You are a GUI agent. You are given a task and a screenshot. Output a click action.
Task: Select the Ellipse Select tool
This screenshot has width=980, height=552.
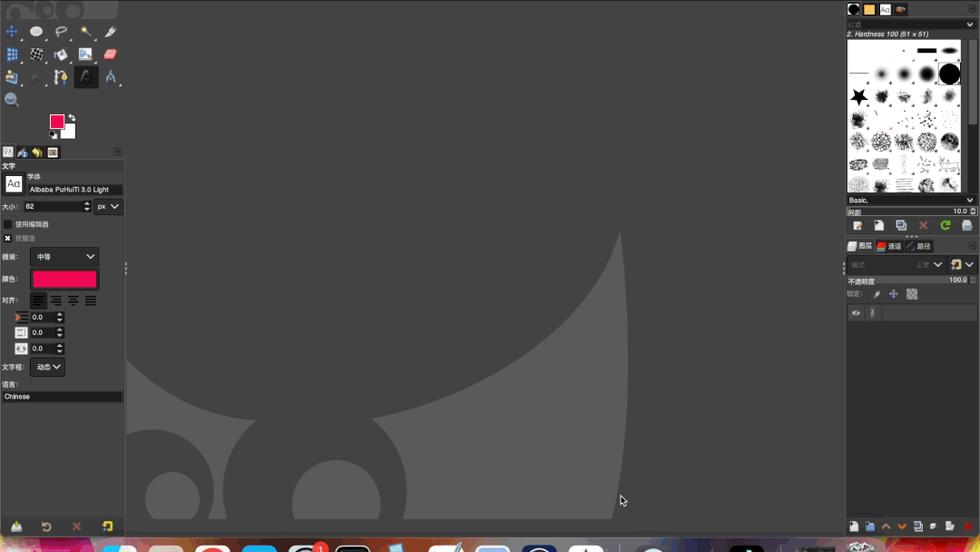(x=36, y=31)
